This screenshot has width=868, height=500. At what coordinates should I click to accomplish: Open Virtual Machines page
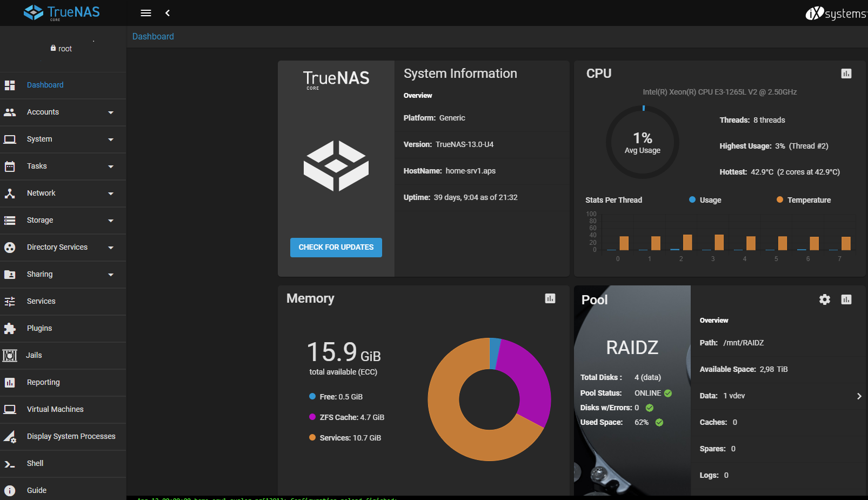63,410
